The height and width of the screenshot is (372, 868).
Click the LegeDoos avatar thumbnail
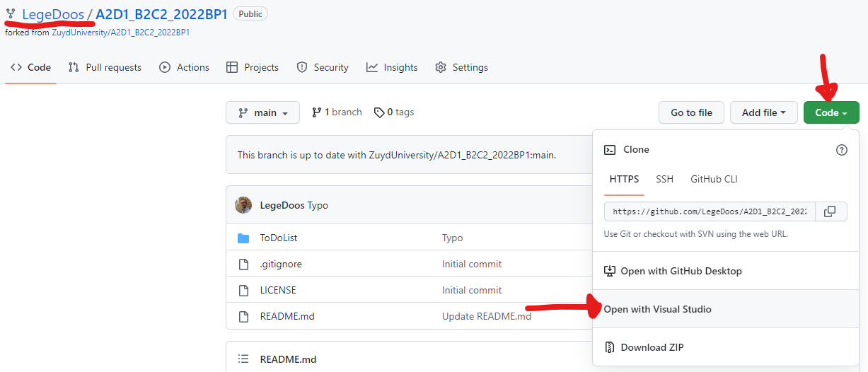coord(243,205)
